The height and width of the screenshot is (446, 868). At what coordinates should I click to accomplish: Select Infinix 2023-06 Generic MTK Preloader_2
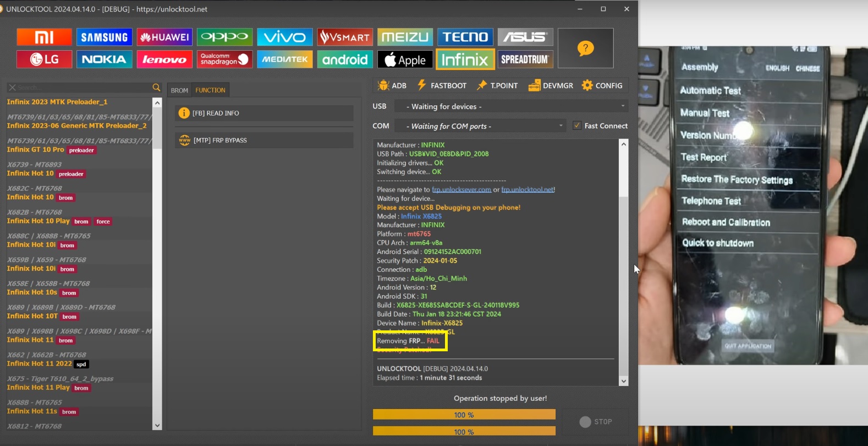[x=77, y=126]
